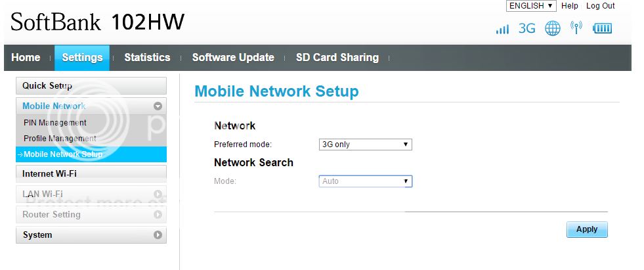Click the Log Out link
The height and width of the screenshot is (270, 644).
(601, 6)
